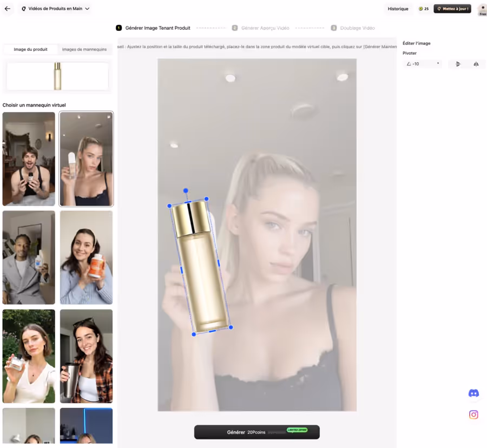Choose the woman in white top holding jar

pos(29,356)
